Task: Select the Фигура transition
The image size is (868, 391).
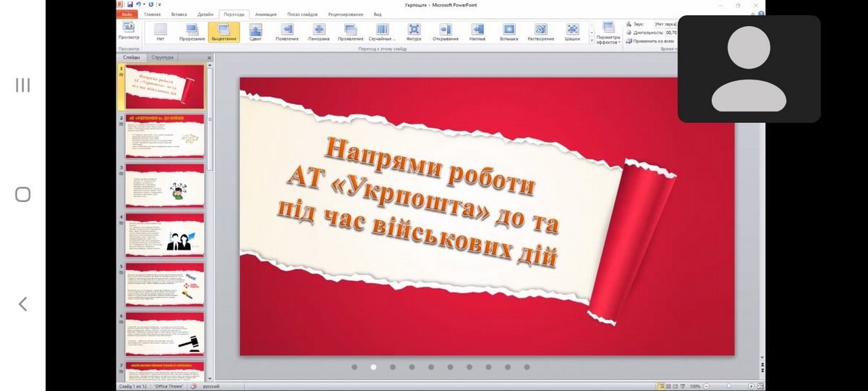Action: tap(414, 32)
